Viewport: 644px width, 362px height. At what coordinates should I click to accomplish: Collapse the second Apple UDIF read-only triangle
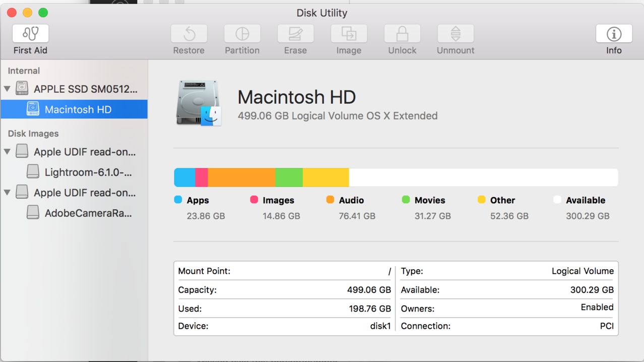click(x=7, y=193)
